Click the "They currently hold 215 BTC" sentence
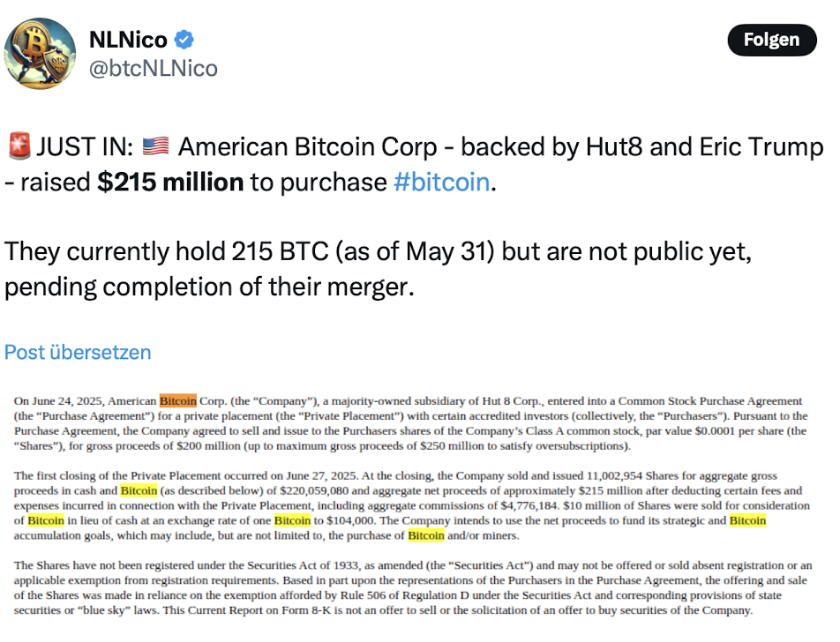The height and width of the screenshot is (642, 840). pos(379,269)
